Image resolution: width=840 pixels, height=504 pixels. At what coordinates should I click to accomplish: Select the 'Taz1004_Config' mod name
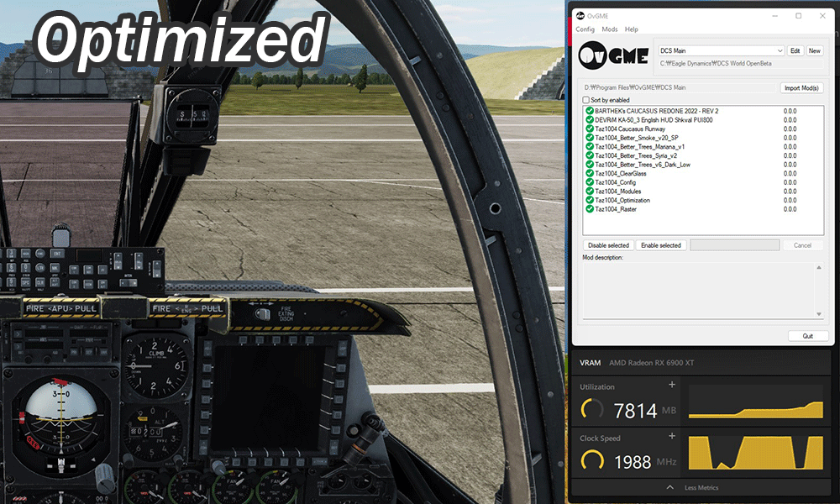tap(616, 182)
